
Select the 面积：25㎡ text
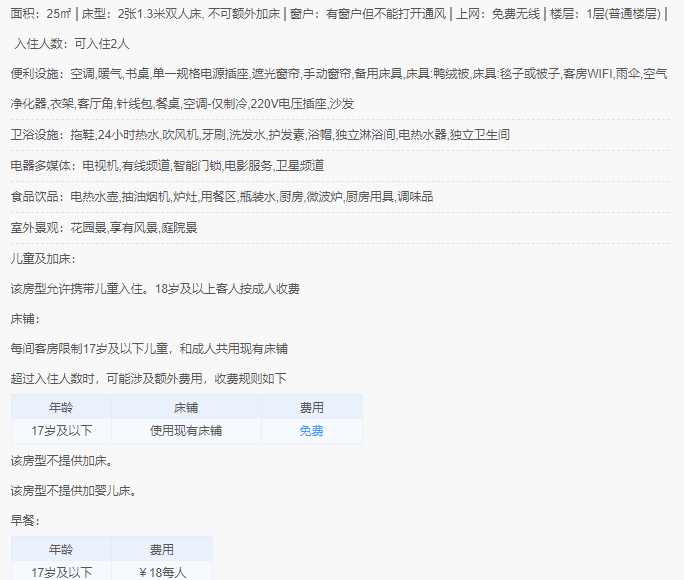click(41, 14)
